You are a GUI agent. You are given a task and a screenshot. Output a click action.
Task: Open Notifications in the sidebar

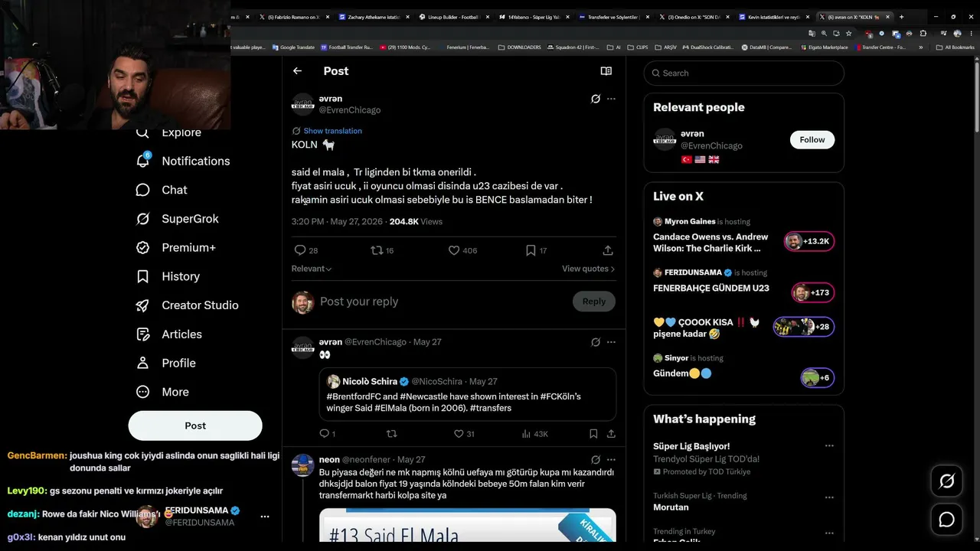click(183, 161)
